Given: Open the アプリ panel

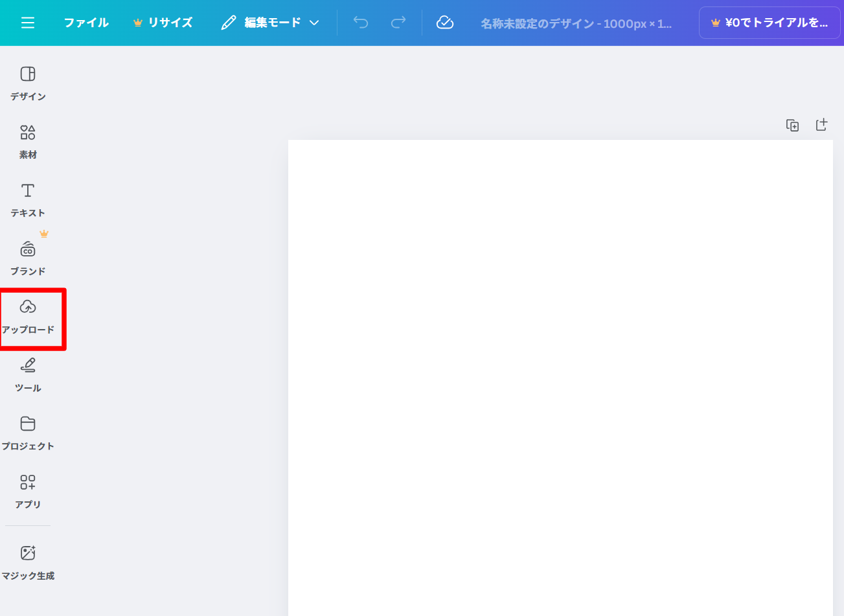Looking at the screenshot, I should pos(28,492).
